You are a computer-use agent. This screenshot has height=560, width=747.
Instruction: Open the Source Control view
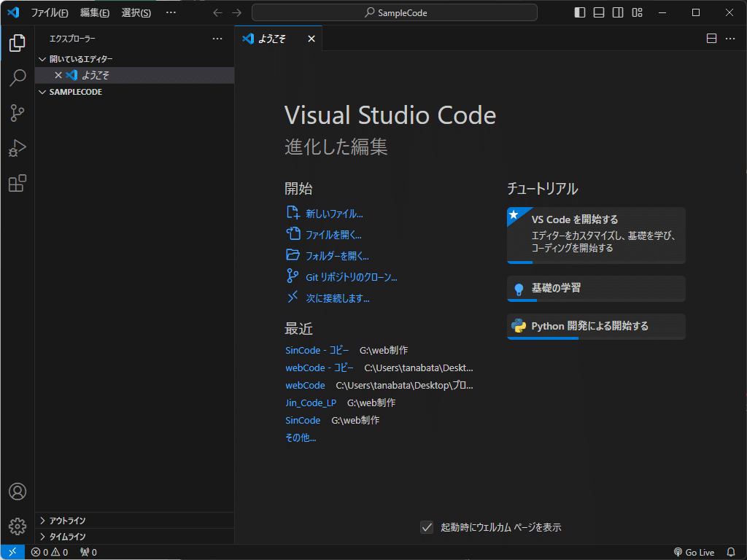pos(18,113)
